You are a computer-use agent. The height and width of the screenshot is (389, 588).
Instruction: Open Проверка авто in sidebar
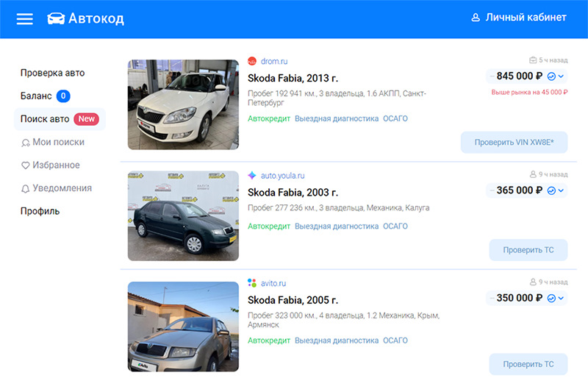coord(52,73)
